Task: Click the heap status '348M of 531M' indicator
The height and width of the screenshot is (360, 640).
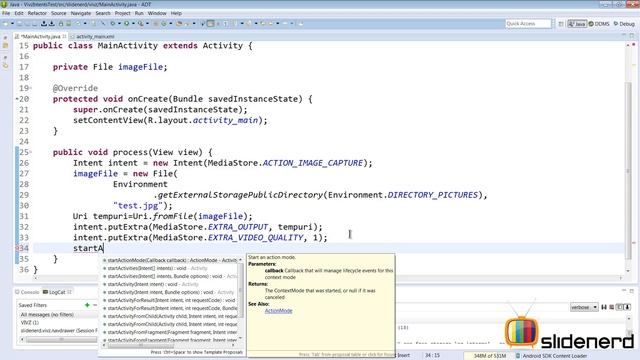Action: 490,356
